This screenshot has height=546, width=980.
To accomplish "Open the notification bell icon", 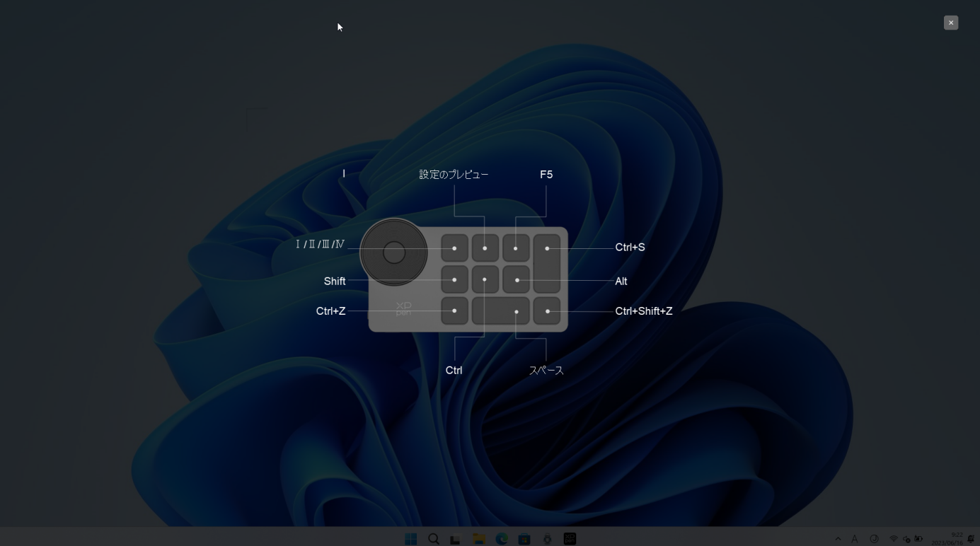I will tap(971, 539).
